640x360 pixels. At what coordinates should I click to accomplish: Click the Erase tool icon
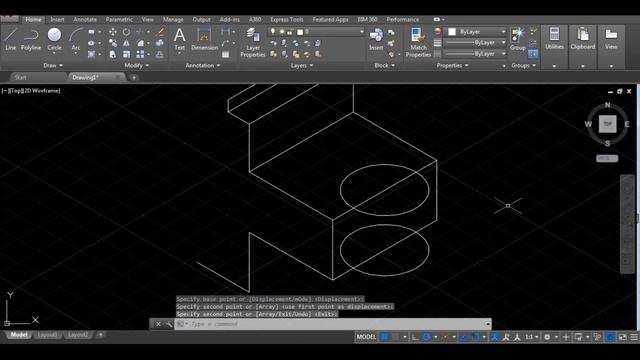160,32
